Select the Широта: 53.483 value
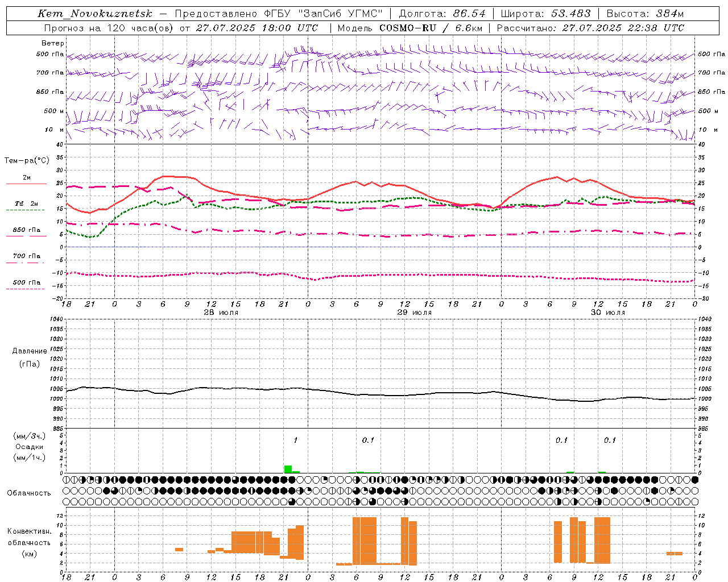Image resolution: width=728 pixels, height=582 pixels. [x=546, y=14]
